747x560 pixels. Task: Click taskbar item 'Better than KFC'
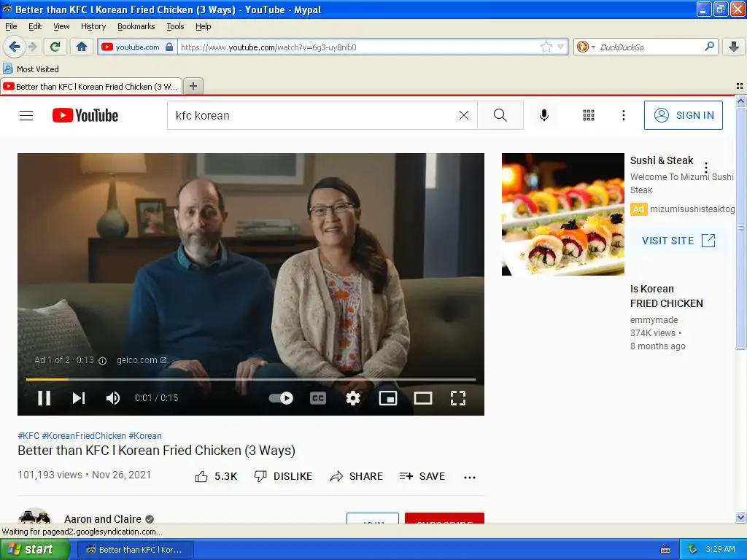point(135,550)
